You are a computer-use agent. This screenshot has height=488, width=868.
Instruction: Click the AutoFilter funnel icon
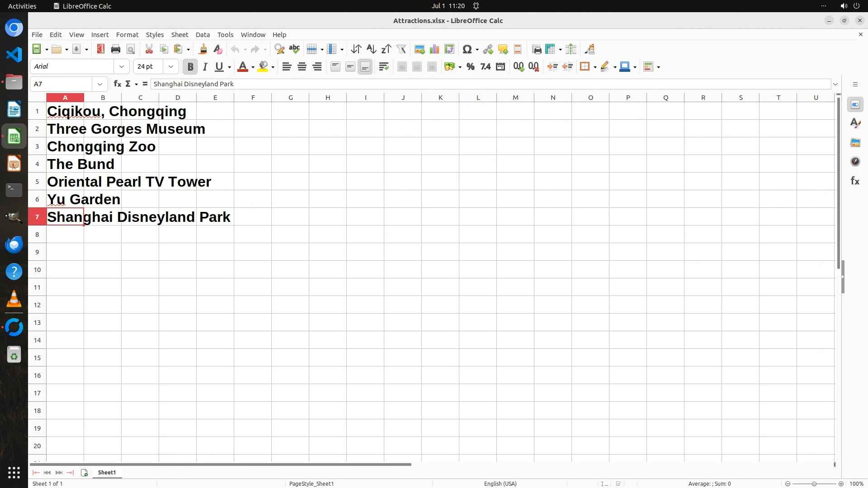tap(401, 49)
